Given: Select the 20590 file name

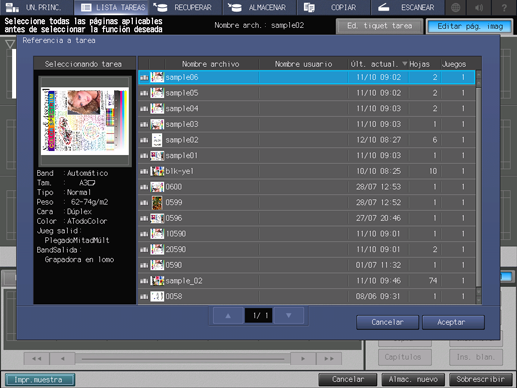Looking at the screenshot, I should (176, 250).
